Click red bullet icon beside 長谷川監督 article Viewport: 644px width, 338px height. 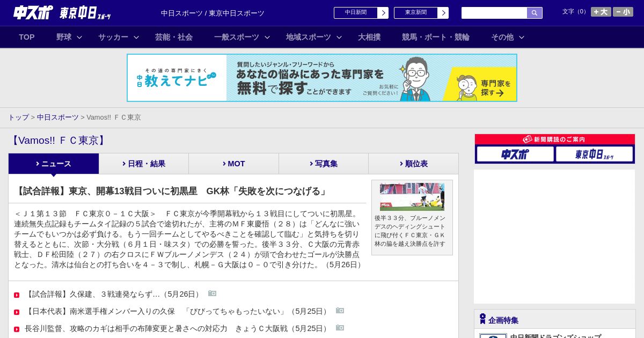(17, 329)
